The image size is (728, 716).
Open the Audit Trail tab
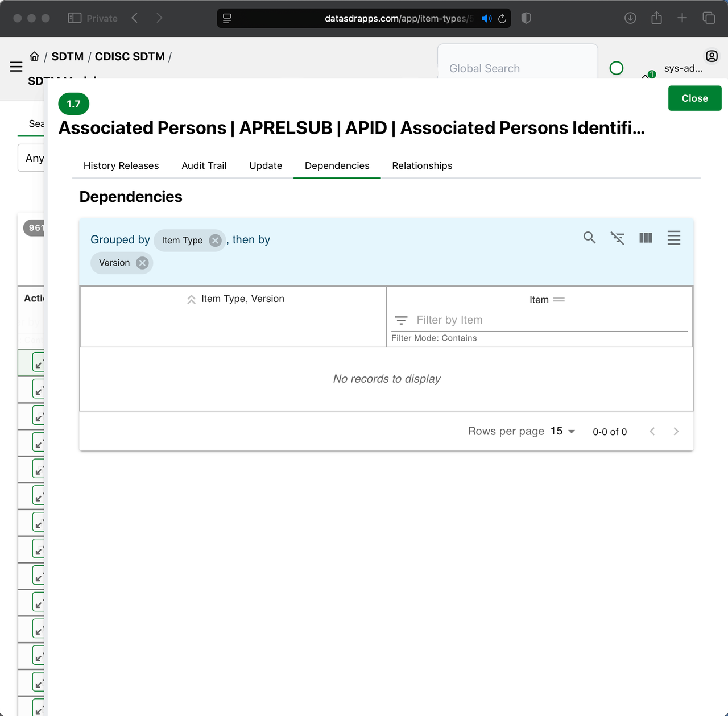204,165
